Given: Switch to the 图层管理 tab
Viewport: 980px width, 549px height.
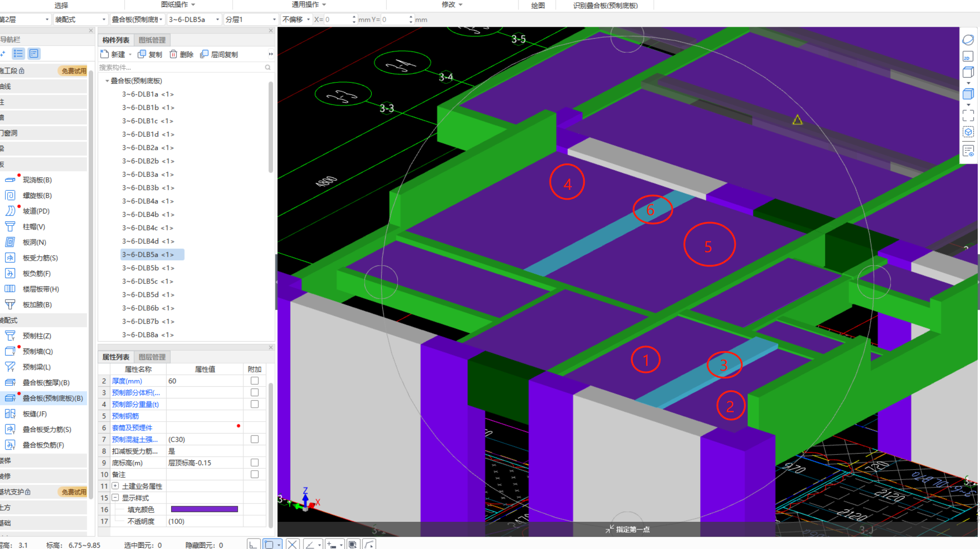Looking at the screenshot, I should click(x=152, y=357).
